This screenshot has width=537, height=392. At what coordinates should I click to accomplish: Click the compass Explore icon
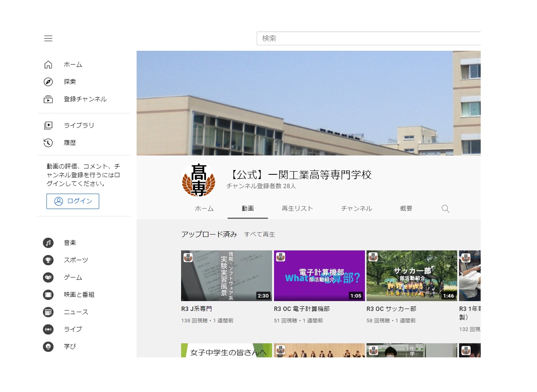coord(48,82)
